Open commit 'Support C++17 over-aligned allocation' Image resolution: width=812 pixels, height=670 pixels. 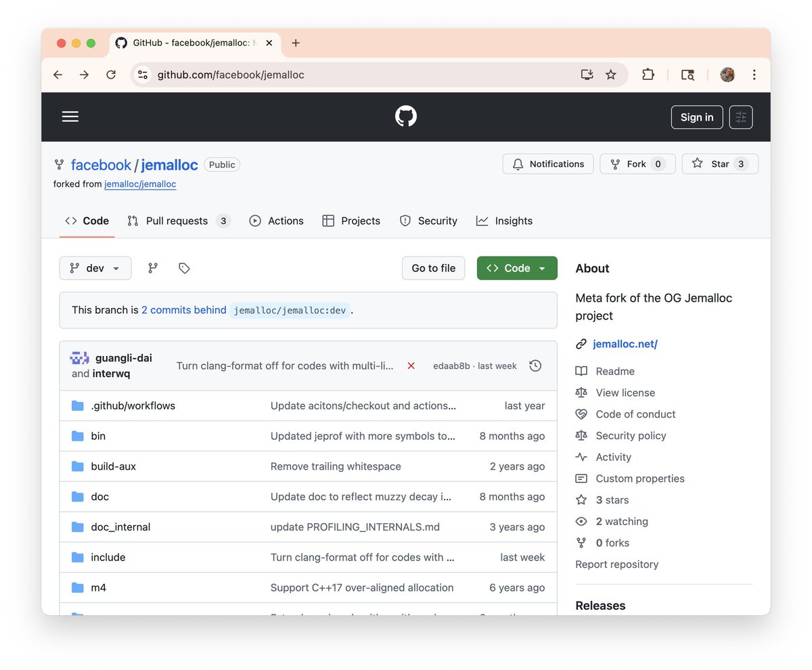(362, 587)
